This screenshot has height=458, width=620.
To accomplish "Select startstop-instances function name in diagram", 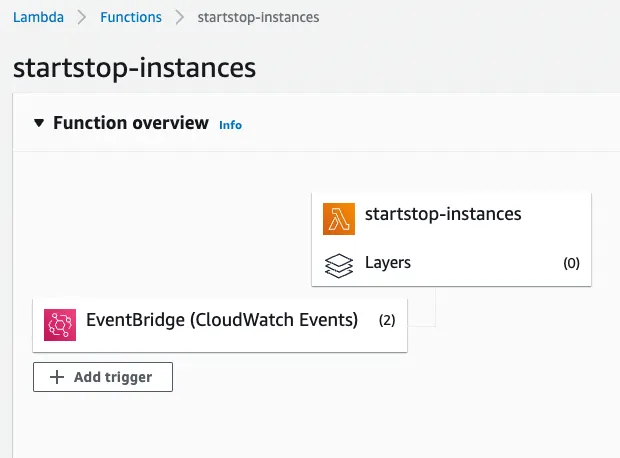I will pyautogui.click(x=443, y=214).
